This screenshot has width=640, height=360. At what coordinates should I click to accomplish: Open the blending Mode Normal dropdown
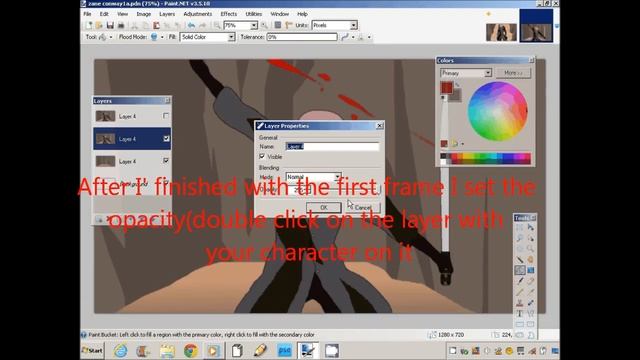pos(338,177)
